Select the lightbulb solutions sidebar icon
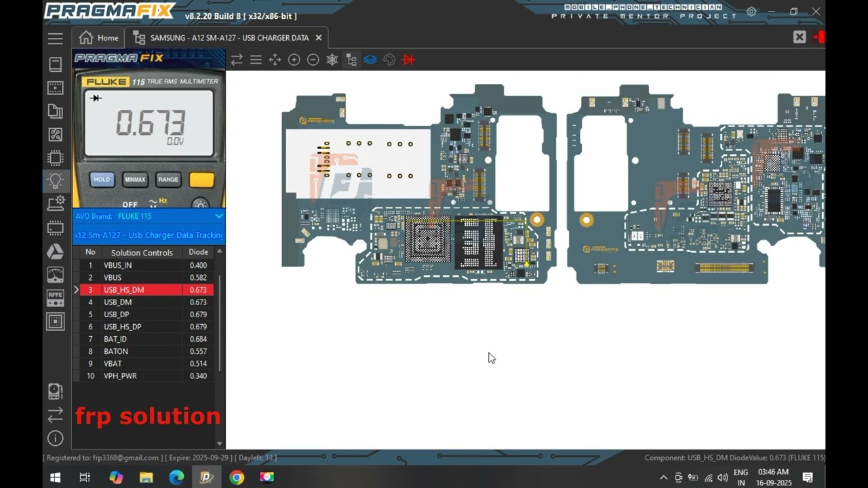The image size is (868, 488). pyautogui.click(x=56, y=181)
